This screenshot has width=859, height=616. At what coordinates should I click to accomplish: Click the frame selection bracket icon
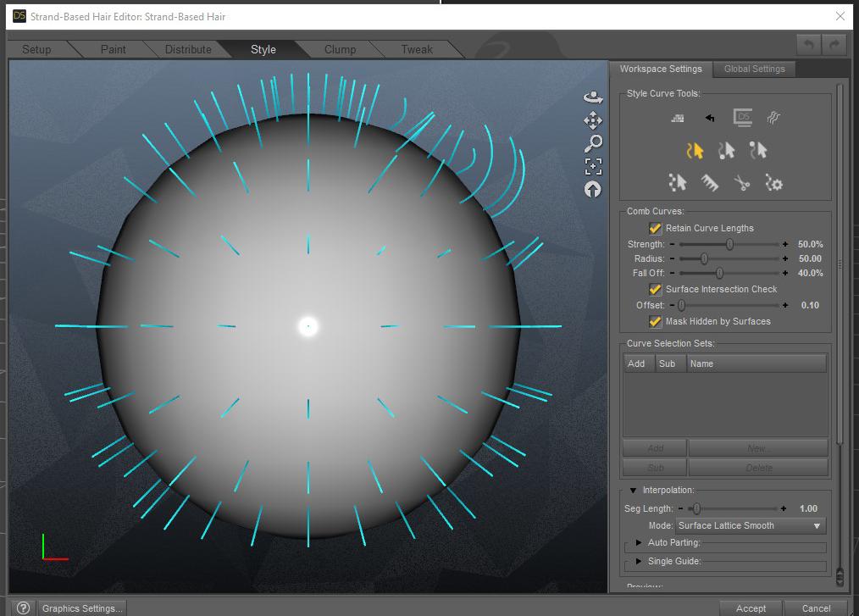click(x=593, y=167)
